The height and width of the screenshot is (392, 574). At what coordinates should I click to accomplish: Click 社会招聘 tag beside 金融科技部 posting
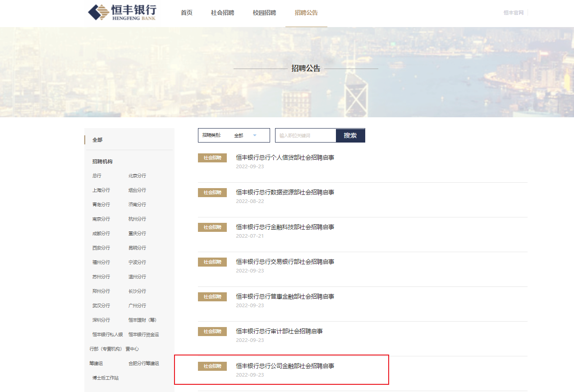pyautogui.click(x=212, y=227)
